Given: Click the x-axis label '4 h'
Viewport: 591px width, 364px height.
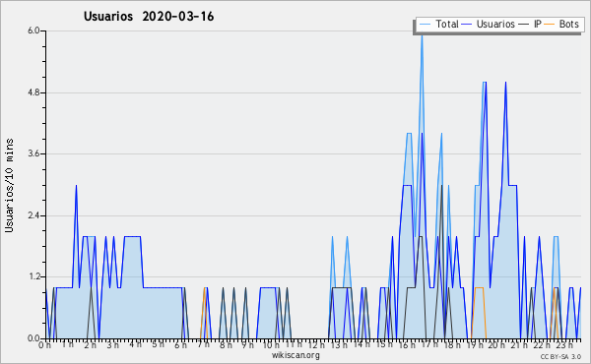Looking at the screenshot, I should (x=135, y=344).
